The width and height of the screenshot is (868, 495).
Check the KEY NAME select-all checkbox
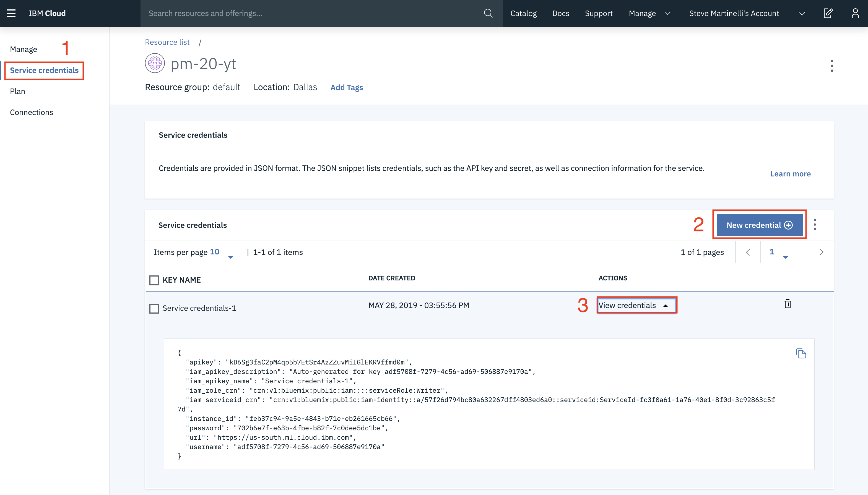(154, 280)
